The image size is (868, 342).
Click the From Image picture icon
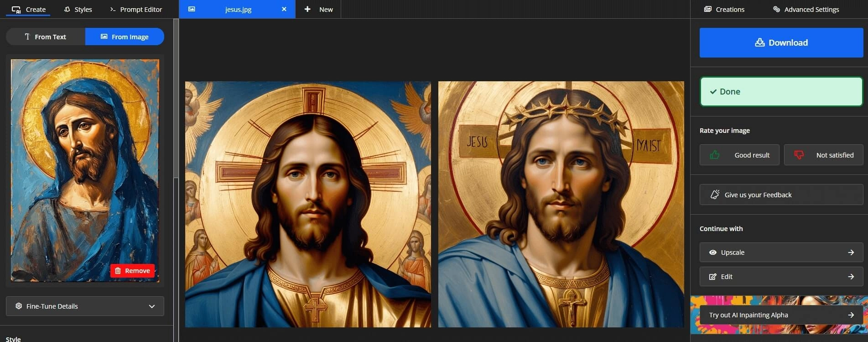click(104, 37)
